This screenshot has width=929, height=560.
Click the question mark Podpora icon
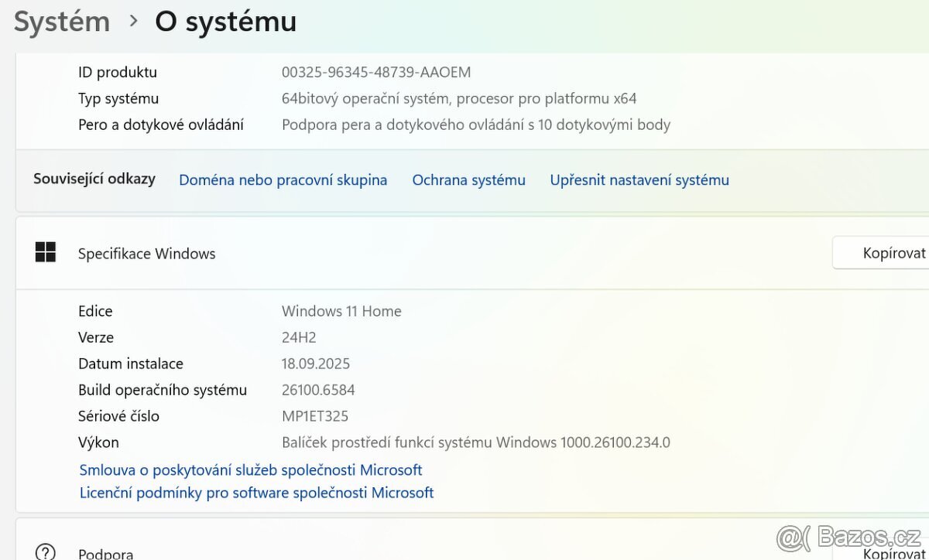46,552
